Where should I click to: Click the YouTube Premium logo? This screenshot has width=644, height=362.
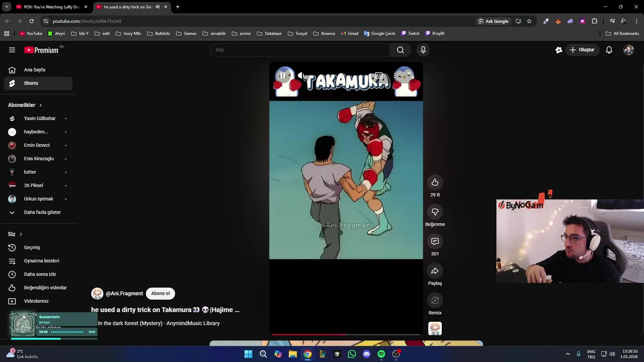[42, 50]
